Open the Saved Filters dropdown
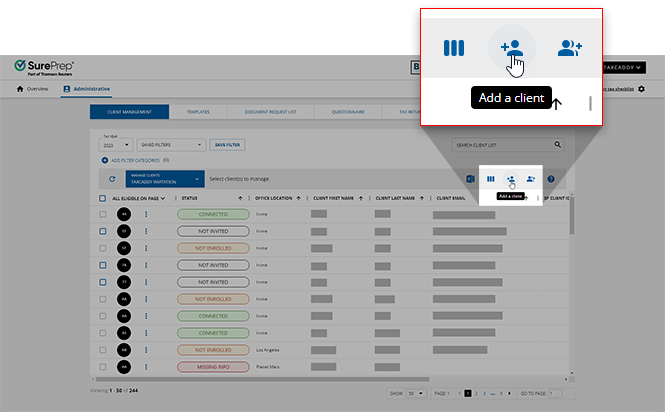Viewport: 665px width, 412px height. pos(171,145)
